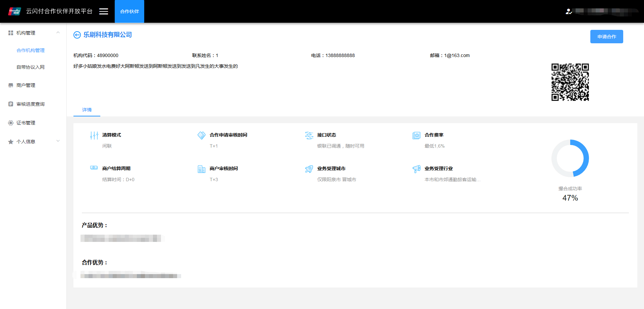This screenshot has width=644, height=309.
Task: Click the 个人信息 star icon
Action: (x=11, y=142)
